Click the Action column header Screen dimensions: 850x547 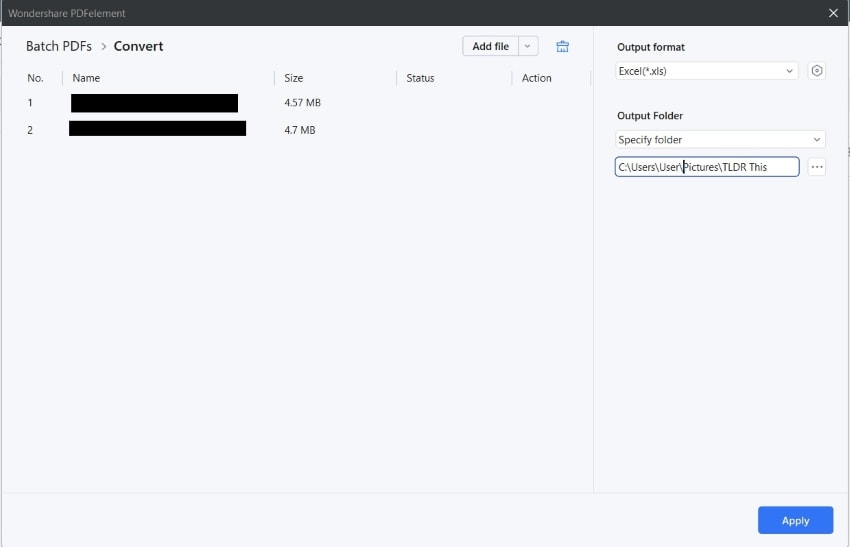click(x=536, y=78)
